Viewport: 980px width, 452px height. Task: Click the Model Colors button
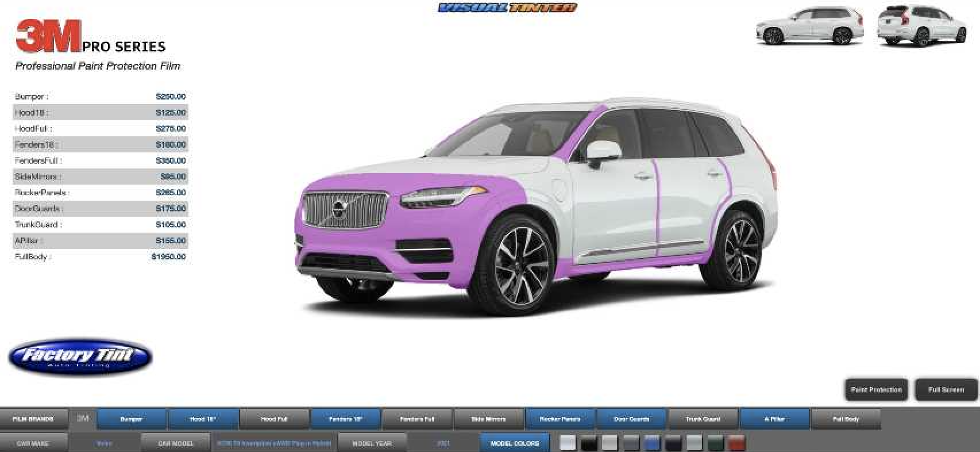(515, 443)
